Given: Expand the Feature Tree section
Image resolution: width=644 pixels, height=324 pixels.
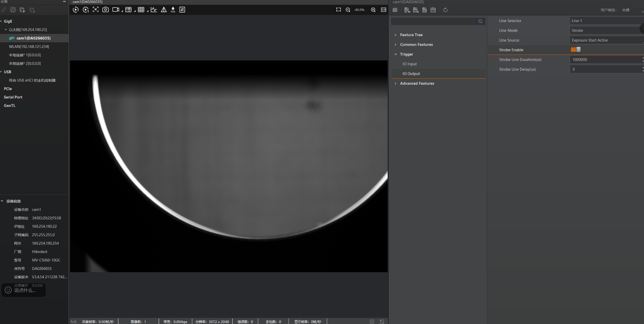Looking at the screenshot, I should pyautogui.click(x=396, y=35).
